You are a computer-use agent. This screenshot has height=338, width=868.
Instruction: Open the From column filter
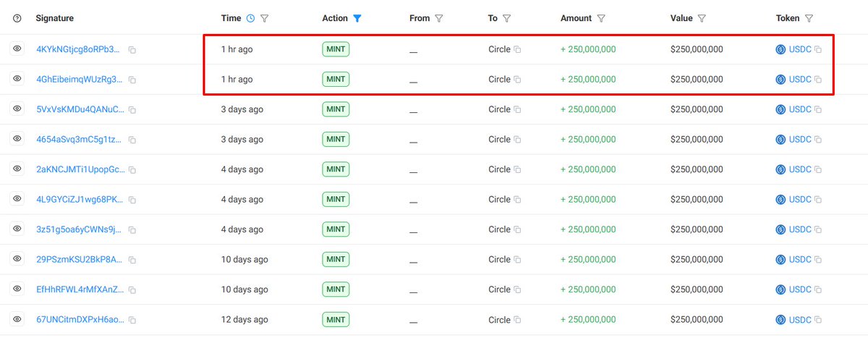pyautogui.click(x=439, y=19)
